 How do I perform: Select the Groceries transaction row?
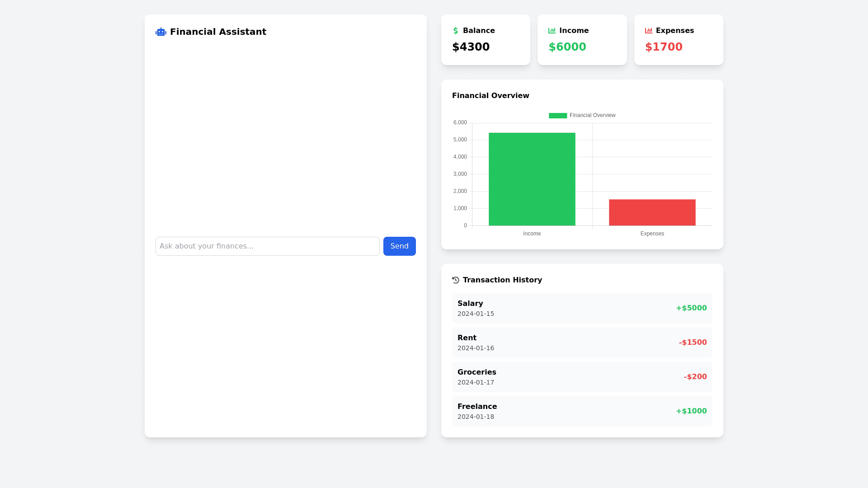[x=582, y=377]
